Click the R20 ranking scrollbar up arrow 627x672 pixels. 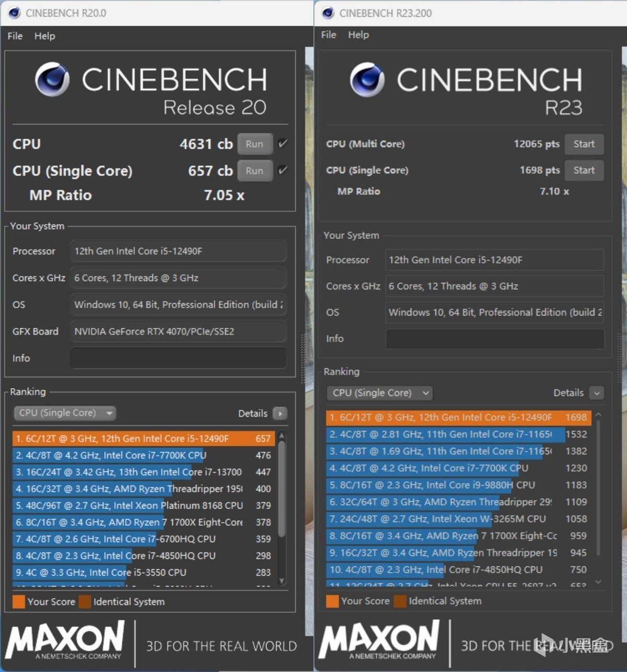coord(282,435)
